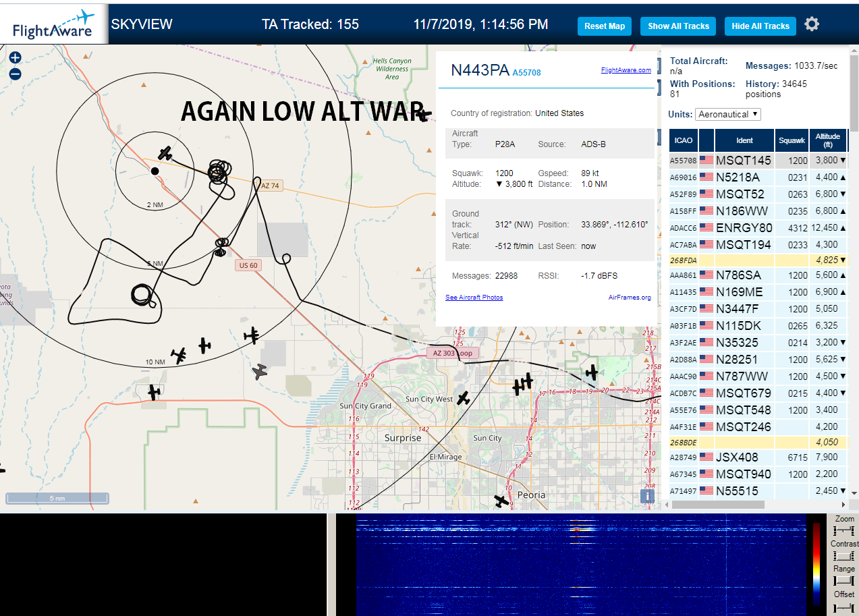Screen dimensions: 859x616
Task: Click the US flag in the N55515 row
Action: point(706,491)
